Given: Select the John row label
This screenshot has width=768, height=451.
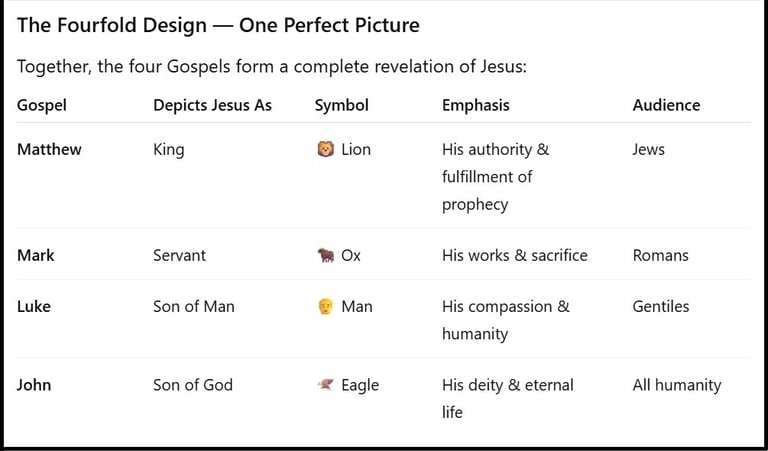Looking at the screenshot, I should (34, 385).
